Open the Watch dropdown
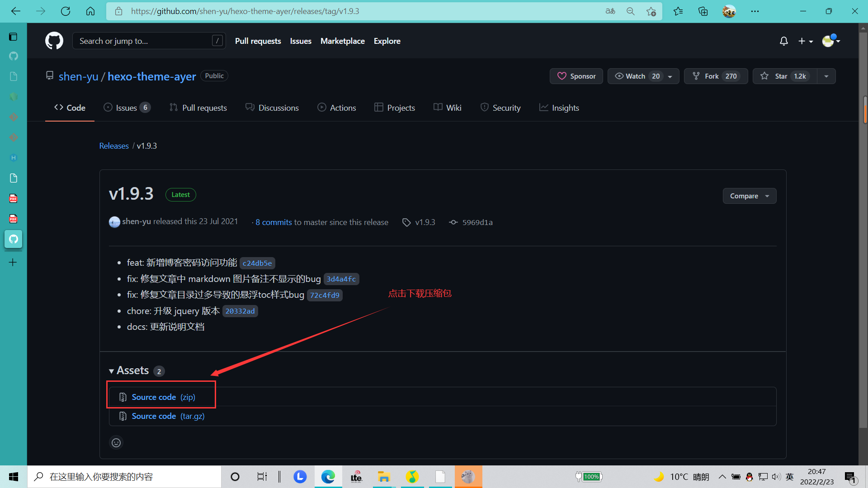Screen dimensions: 868x488 (643, 76)
